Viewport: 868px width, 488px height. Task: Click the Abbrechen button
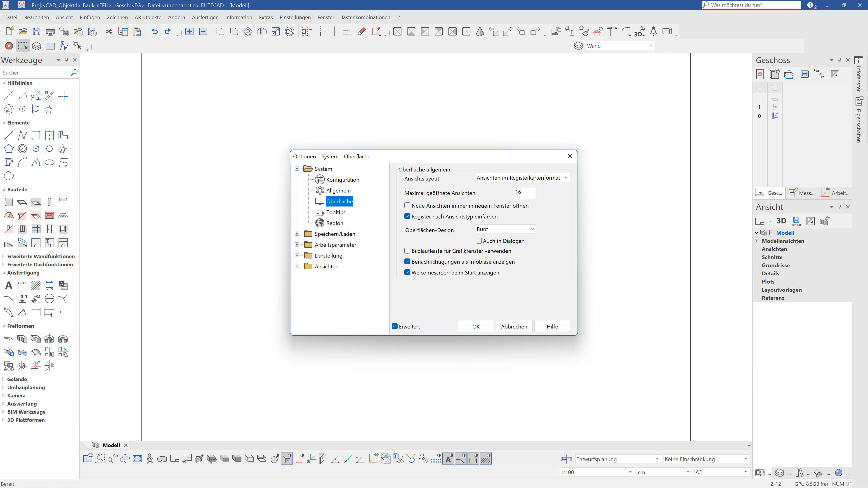[x=514, y=326]
